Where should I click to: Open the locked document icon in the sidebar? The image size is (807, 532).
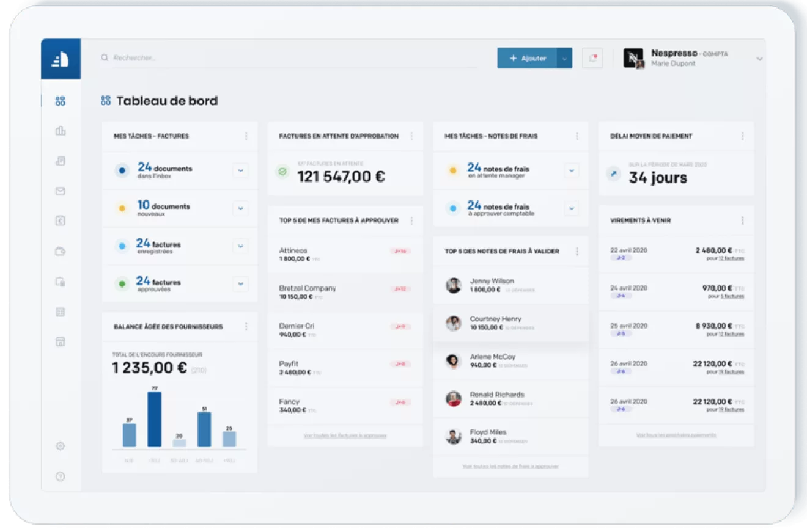(60, 282)
